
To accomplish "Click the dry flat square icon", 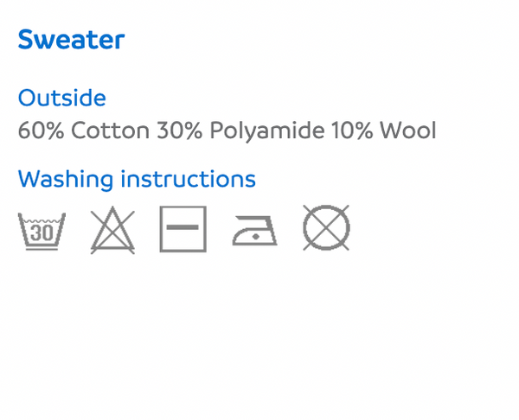I will point(183,229).
